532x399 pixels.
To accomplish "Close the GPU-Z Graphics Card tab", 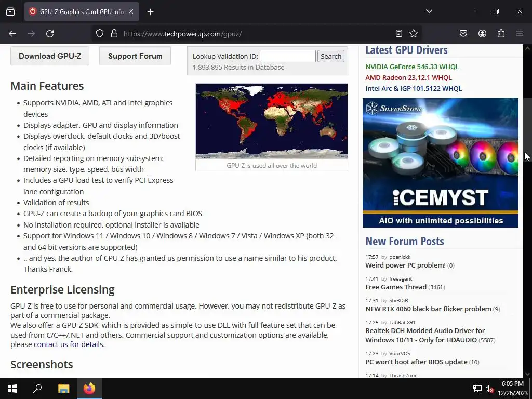I will tap(131, 11).
